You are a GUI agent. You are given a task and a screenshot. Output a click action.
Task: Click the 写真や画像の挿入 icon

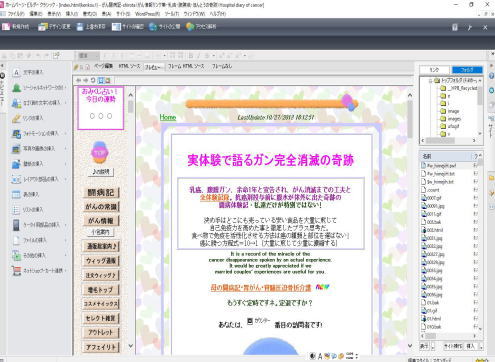16,148
